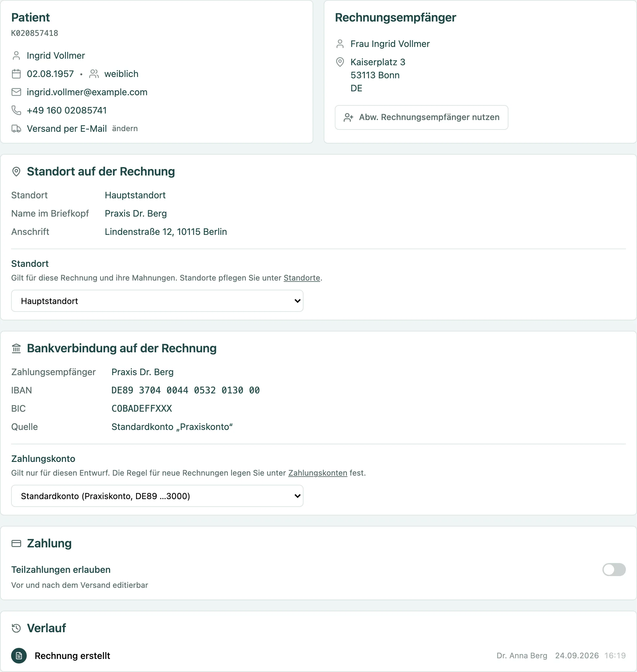Click the location pin icon near Kaiserplatz 3

[340, 62]
